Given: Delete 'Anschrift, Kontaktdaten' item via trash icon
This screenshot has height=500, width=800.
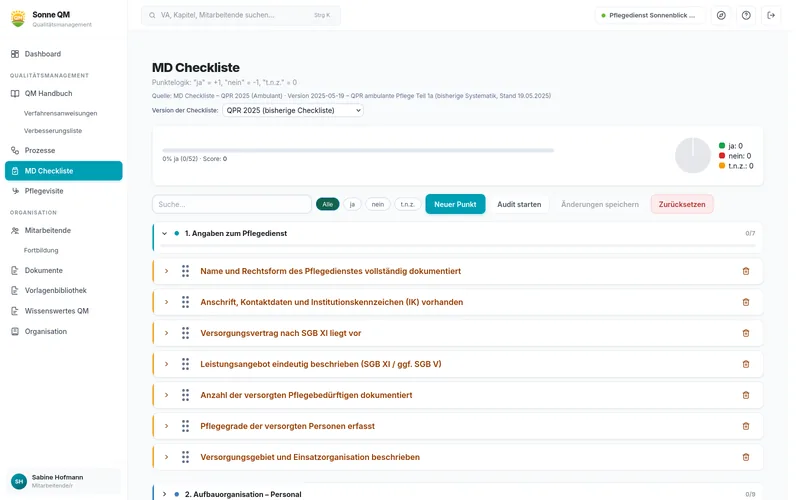Looking at the screenshot, I should click(745, 302).
